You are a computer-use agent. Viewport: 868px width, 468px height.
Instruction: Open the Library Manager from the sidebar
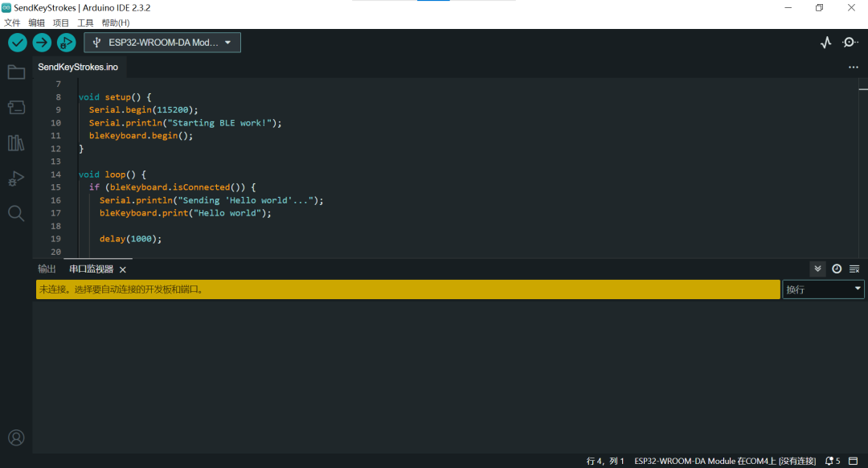point(16,142)
